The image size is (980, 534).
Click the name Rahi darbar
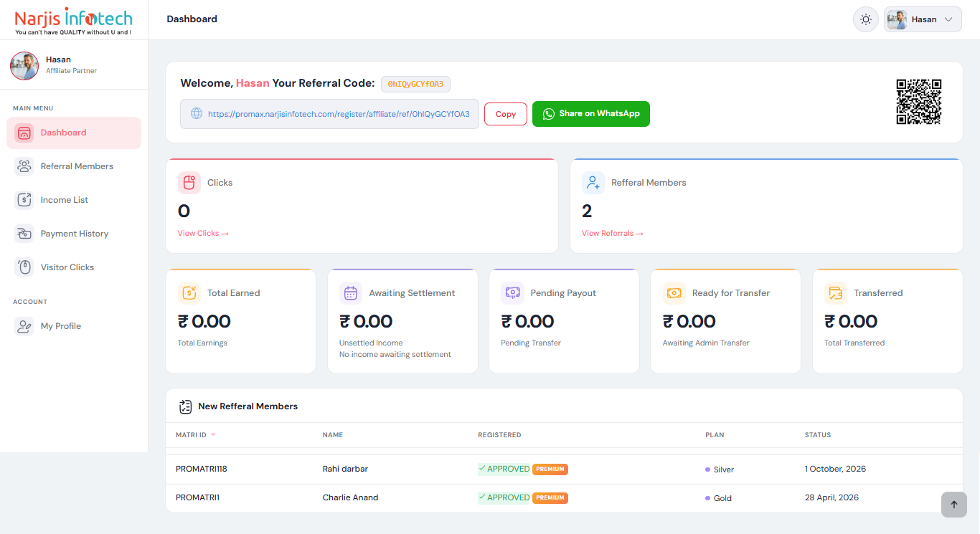(x=345, y=469)
